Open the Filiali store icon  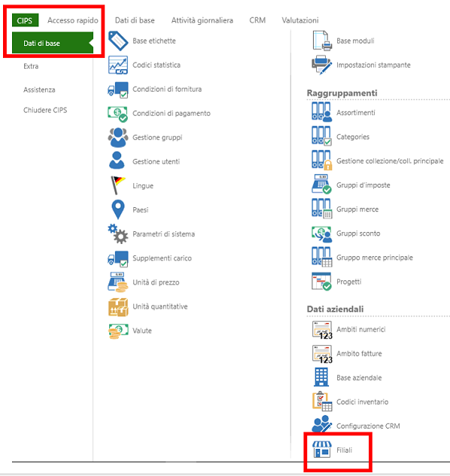[322, 450]
